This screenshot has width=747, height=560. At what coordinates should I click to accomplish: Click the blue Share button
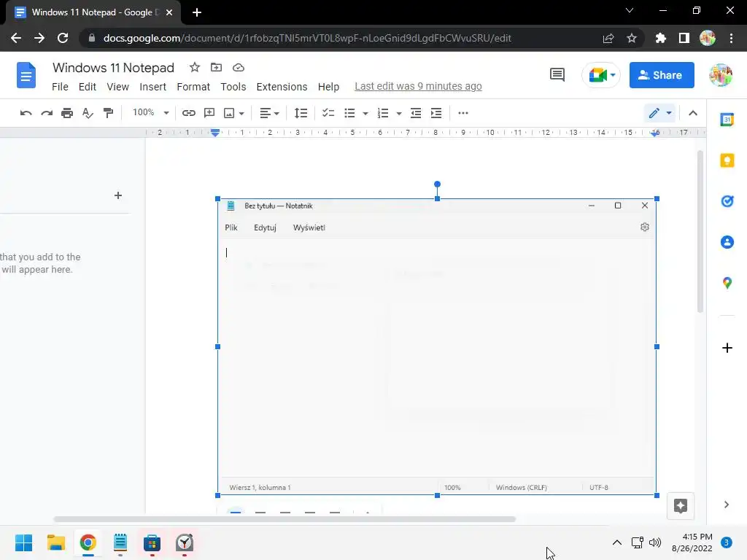pos(662,75)
